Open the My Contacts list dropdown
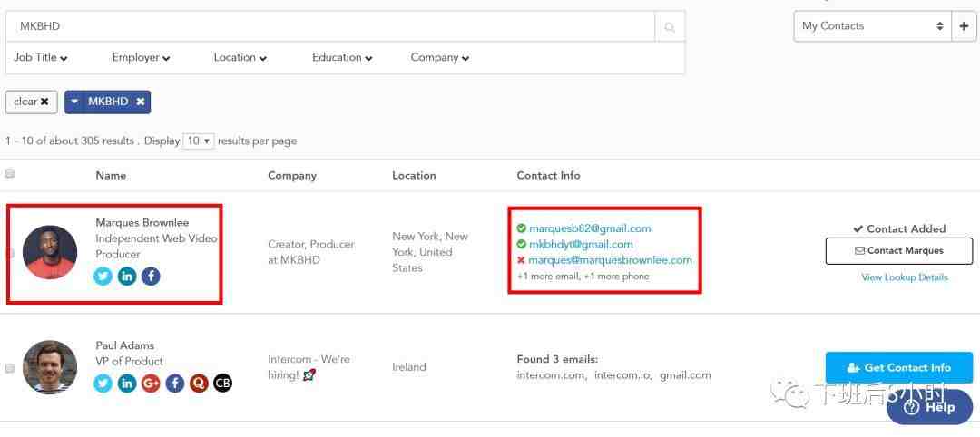This screenshot has height=437, width=980. tap(872, 26)
